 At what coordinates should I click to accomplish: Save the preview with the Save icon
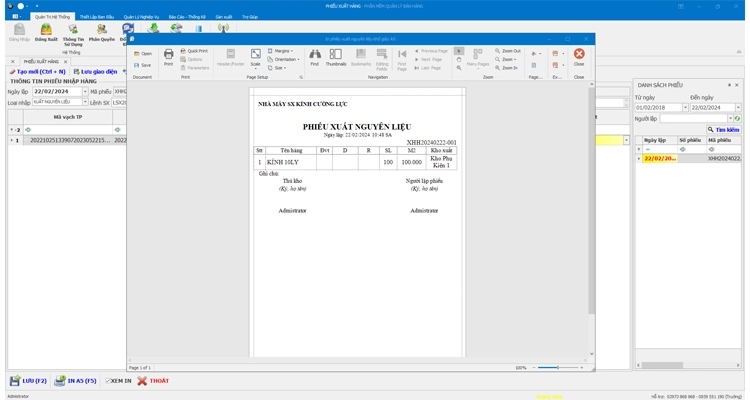tap(141, 65)
